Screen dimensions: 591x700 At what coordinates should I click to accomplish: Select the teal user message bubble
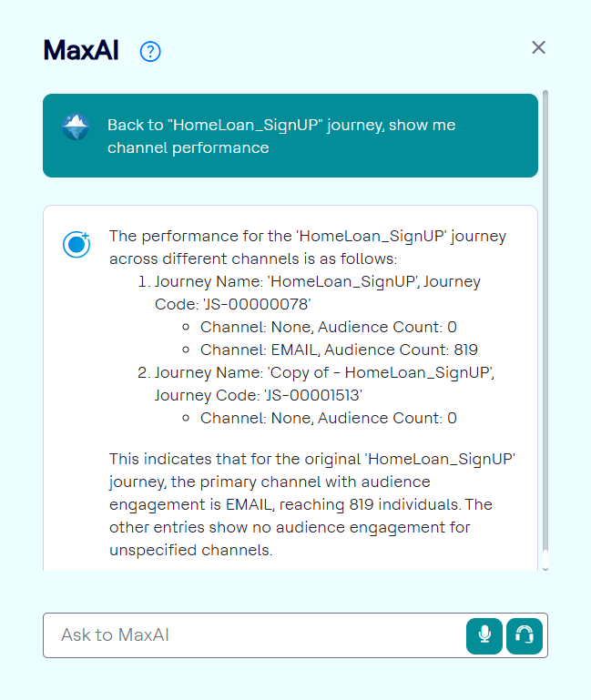click(x=290, y=136)
